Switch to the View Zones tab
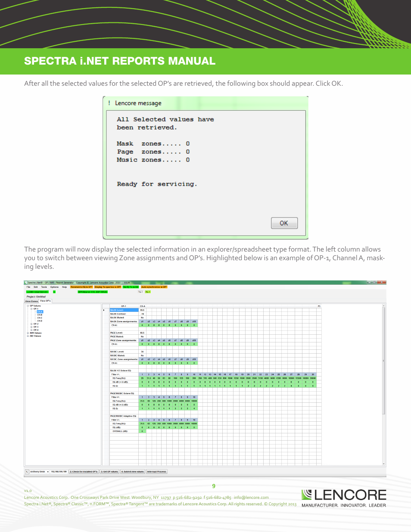This screenshot has height=532, width=411. pos(31,301)
